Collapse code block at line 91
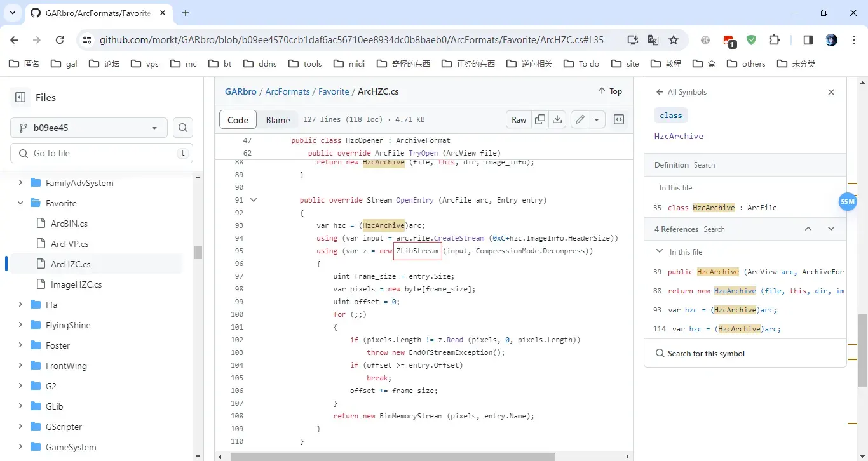The image size is (868, 461). [x=254, y=200]
